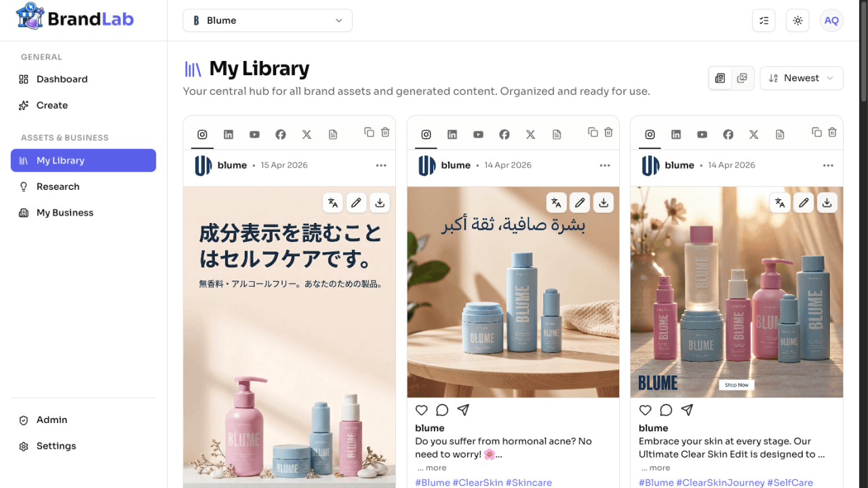
Task: Edit the Shop Now post image
Action: (804, 202)
